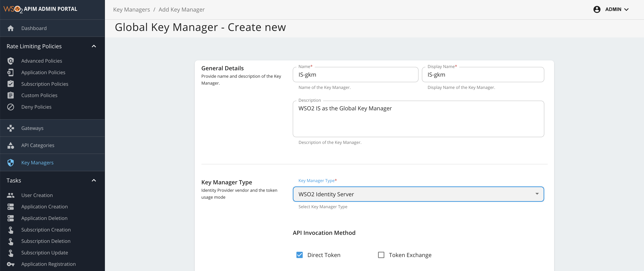Click the Gateways sidebar icon
Image resolution: width=644 pixels, height=271 pixels.
10,128
